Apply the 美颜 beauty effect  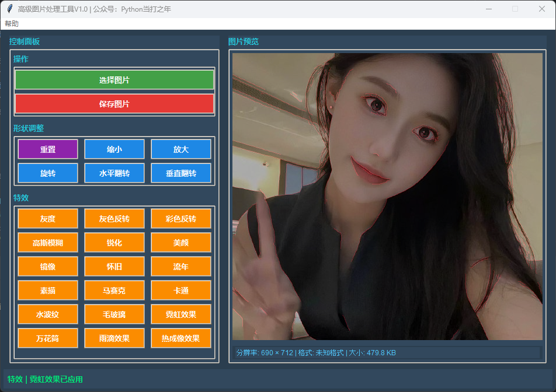181,243
